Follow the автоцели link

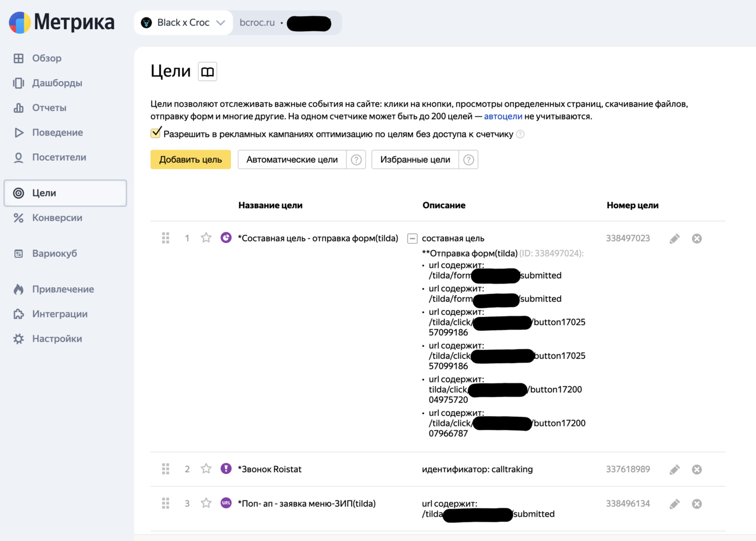(x=503, y=116)
